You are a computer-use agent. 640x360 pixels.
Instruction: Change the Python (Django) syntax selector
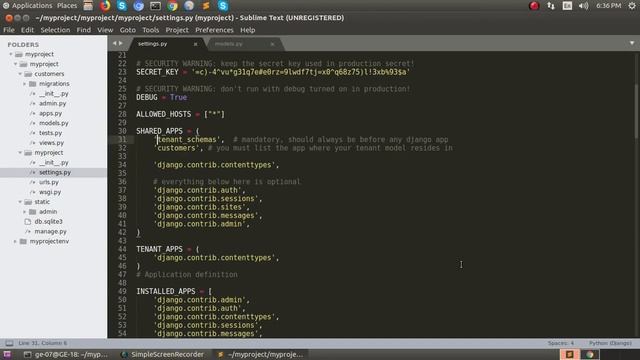pos(610,343)
